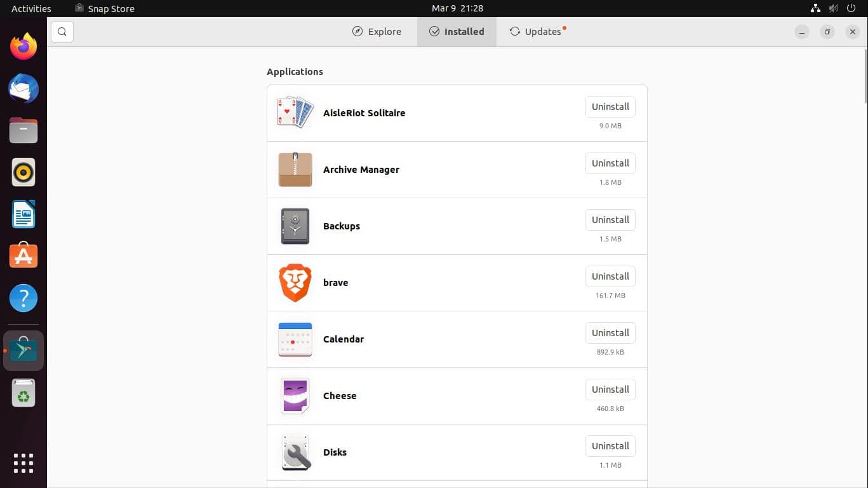This screenshot has height=488, width=868.
Task: Select the brave lion icon
Action: pyautogui.click(x=295, y=282)
